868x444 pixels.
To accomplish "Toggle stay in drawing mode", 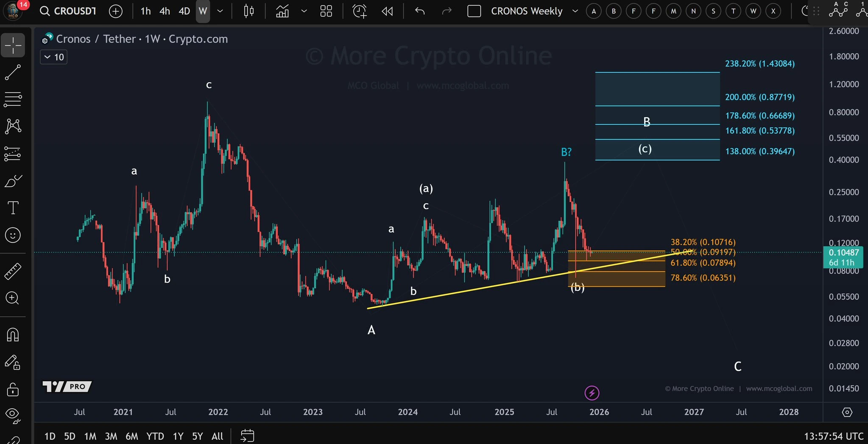I will click(x=13, y=362).
